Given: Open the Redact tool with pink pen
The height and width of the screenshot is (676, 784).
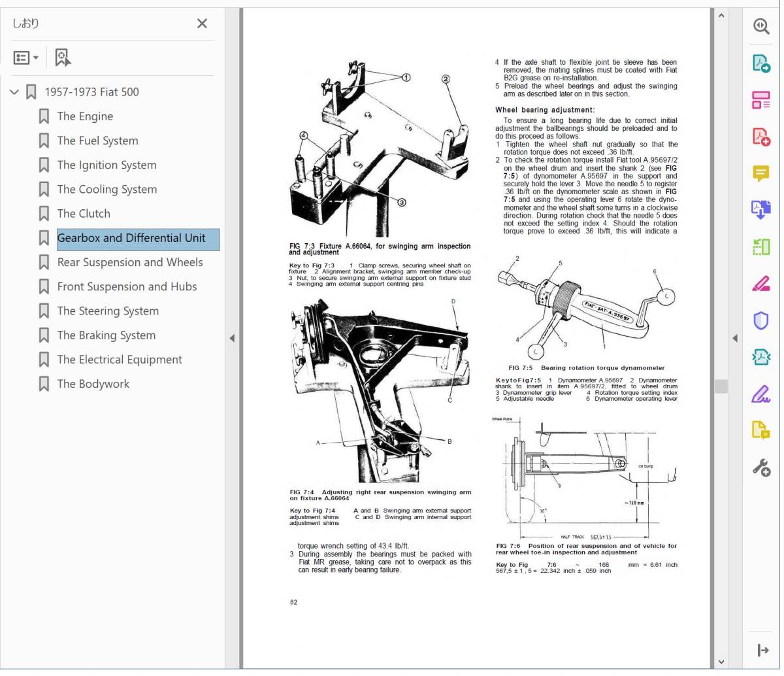Looking at the screenshot, I should tap(761, 284).
